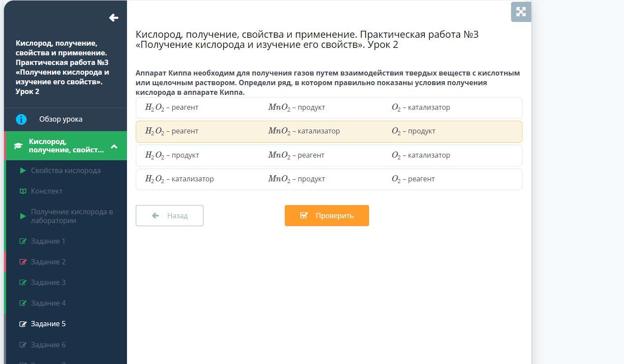Click the blue info icon beside Обзор урока
The image size is (624, 364).
click(21, 119)
